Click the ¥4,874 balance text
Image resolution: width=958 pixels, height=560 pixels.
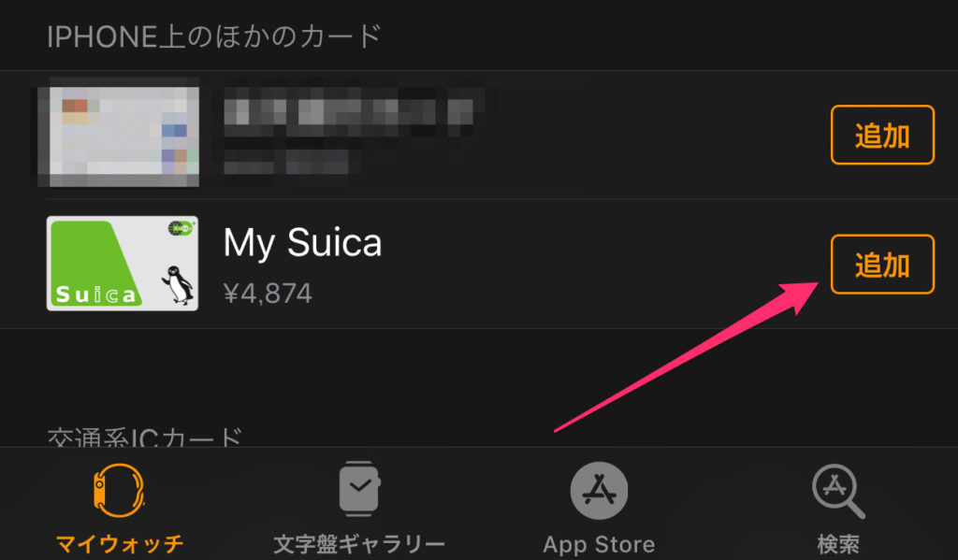pos(268,294)
